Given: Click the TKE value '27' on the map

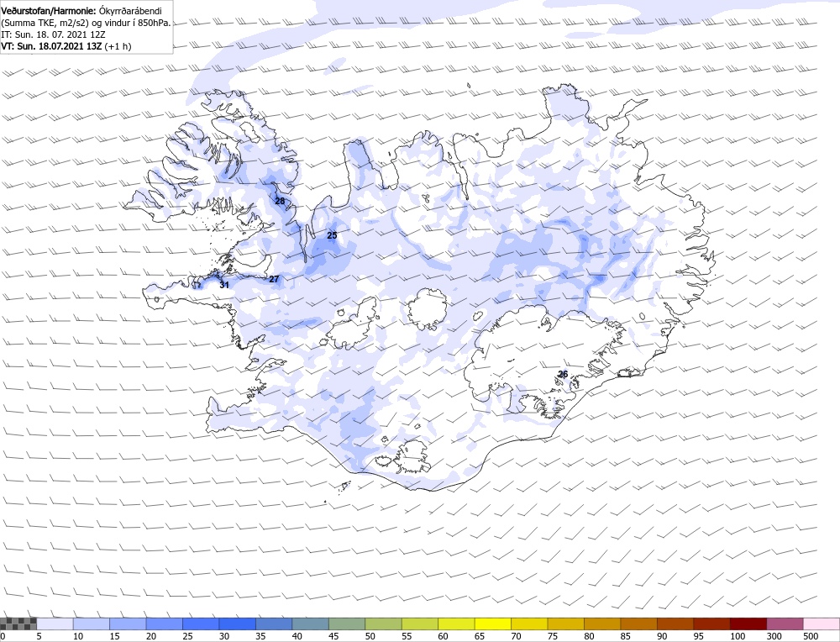Looking at the screenshot, I should [274, 279].
